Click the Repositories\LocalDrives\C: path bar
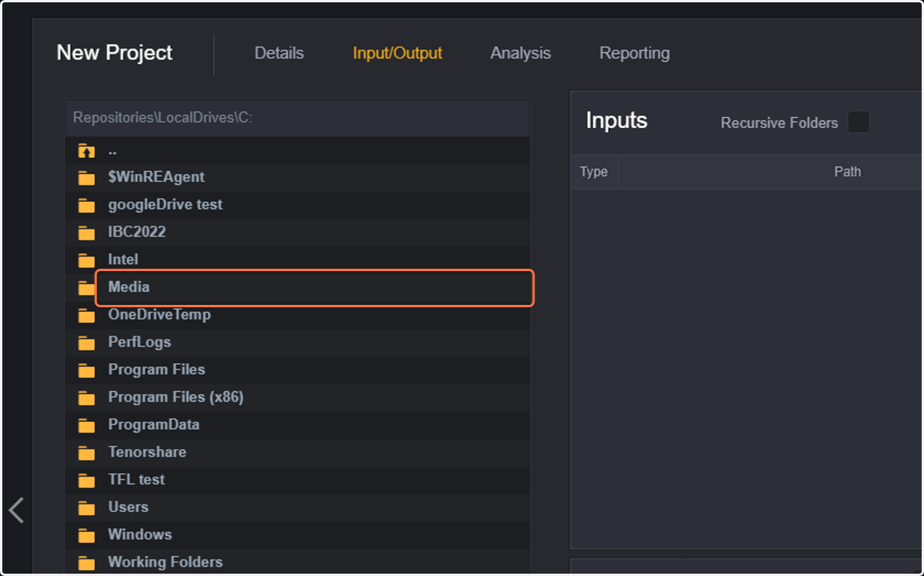924x576 pixels. click(x=297, y=118)
